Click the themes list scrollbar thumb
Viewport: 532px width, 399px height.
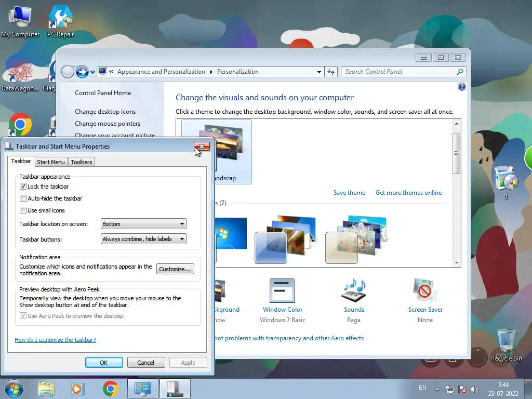coord(457,153)
